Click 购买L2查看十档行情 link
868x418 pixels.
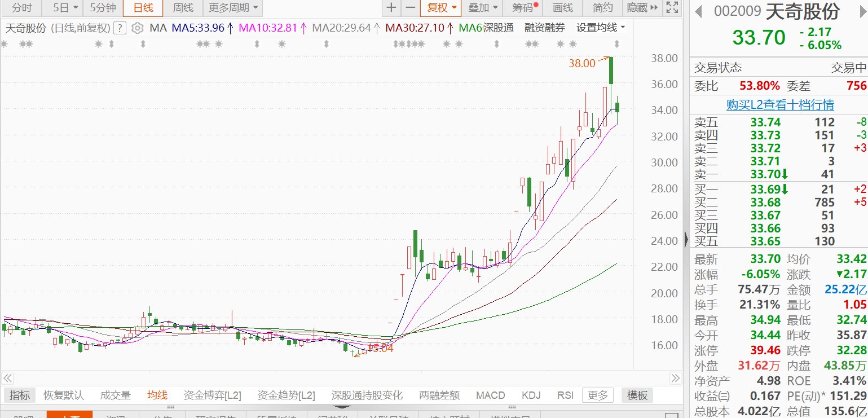779,105
